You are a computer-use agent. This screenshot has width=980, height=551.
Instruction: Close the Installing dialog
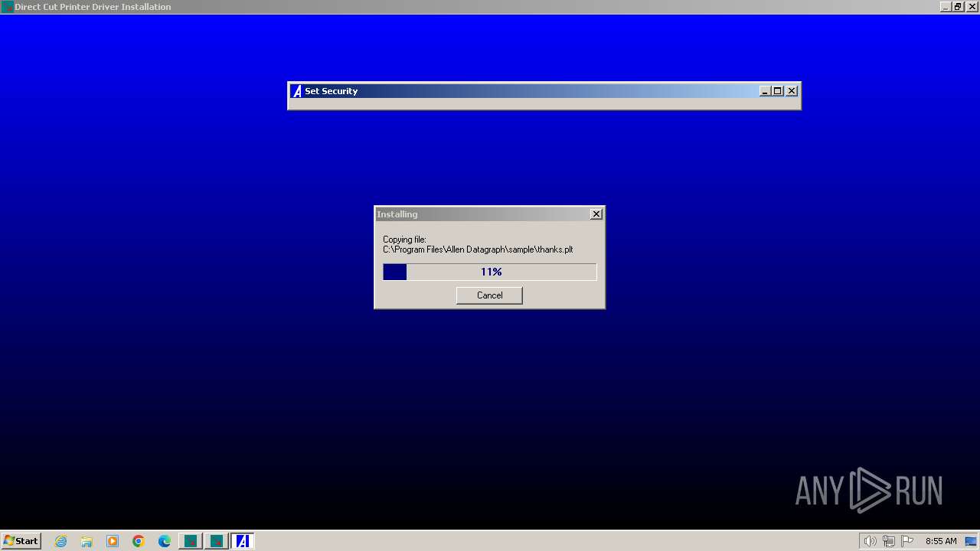click(x=596, y=214)
